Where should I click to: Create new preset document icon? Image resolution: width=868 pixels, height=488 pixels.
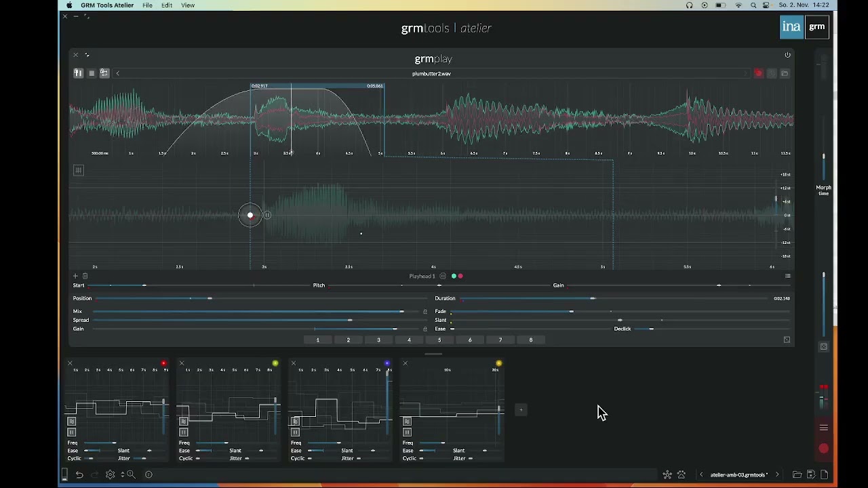(825, 474)
